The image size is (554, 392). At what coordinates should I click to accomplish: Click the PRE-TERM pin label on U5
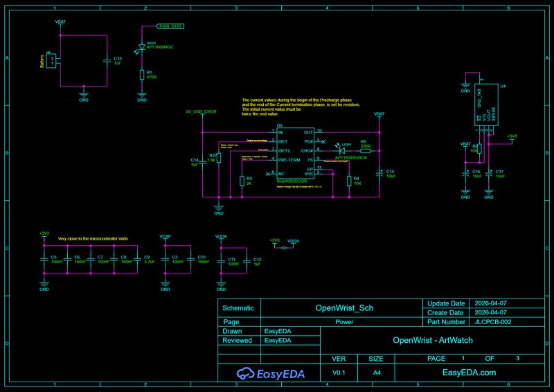(x=289, y=160)
